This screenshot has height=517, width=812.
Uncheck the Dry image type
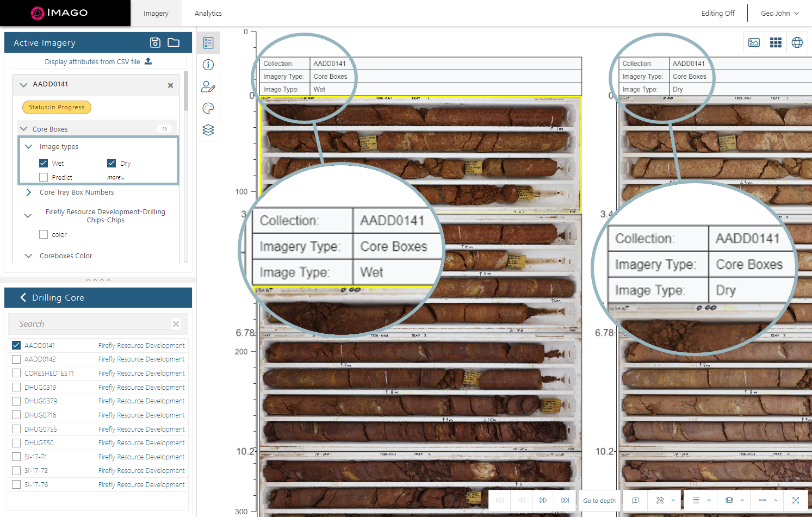(111, 163)
